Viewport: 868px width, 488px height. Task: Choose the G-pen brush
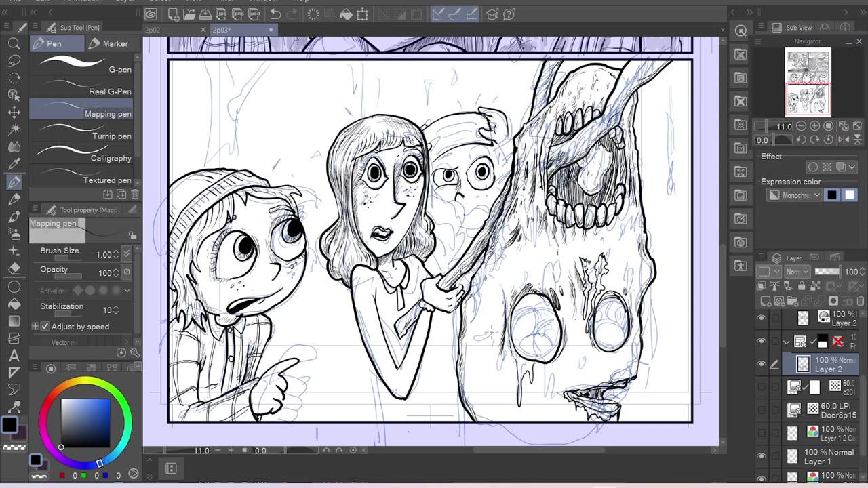click(x=81, y=65)
